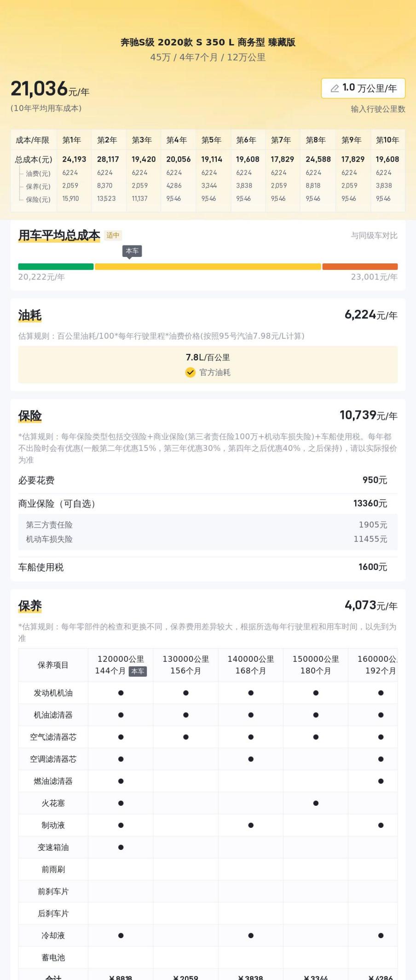Expand the 保险(元) sub-row in the cost table
The height and width of the screenshot is (980, 416).
point(38,199)
